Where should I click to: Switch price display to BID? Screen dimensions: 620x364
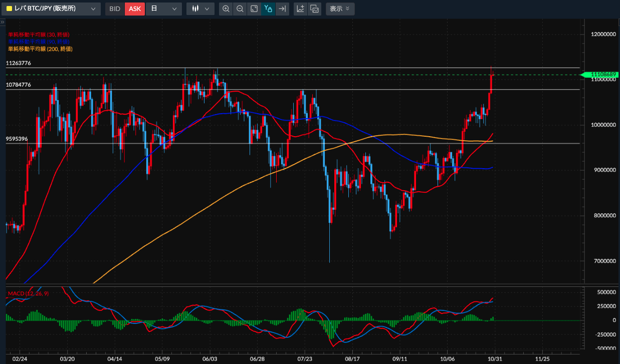point(115,9)
